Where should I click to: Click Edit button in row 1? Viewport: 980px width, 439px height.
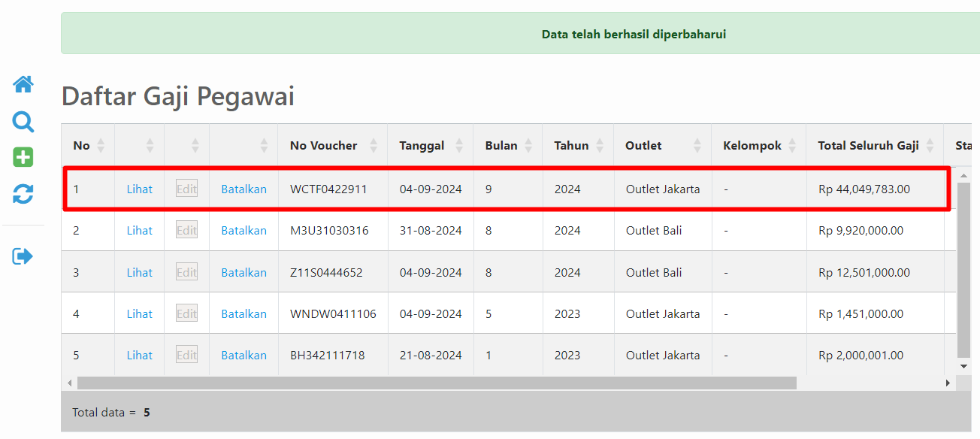click(x=186, y=189)
